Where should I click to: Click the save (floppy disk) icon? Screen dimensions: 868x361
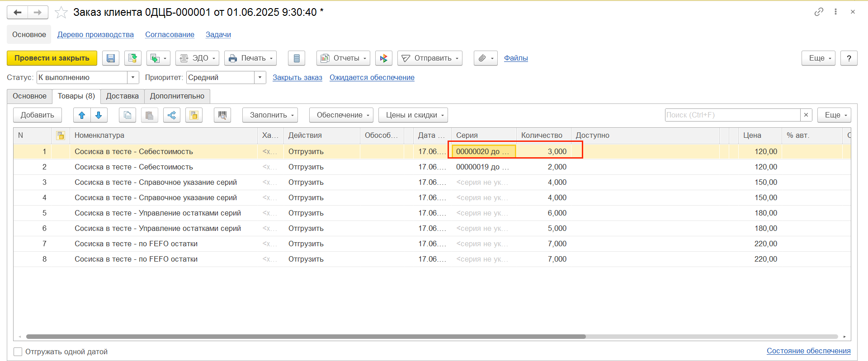(x=111, y=58)
